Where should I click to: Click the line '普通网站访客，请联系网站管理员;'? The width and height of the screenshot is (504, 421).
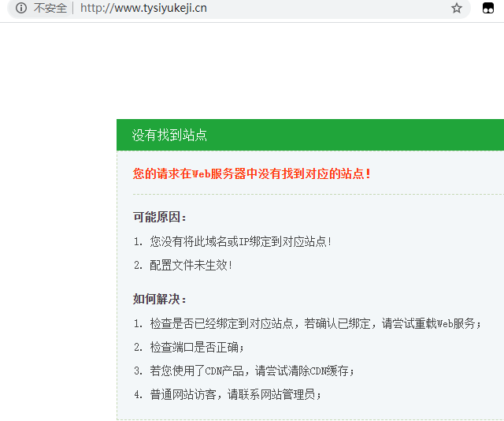pyautogui.click(x=235, y=394)
